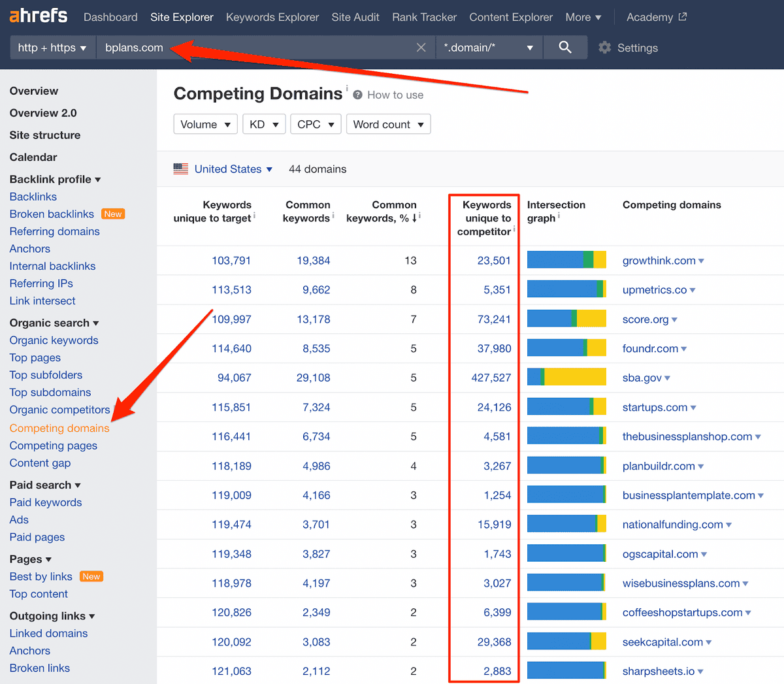Open Referring domains in sidebar
The height and width of the screenshot is (684, 784).
55,231
